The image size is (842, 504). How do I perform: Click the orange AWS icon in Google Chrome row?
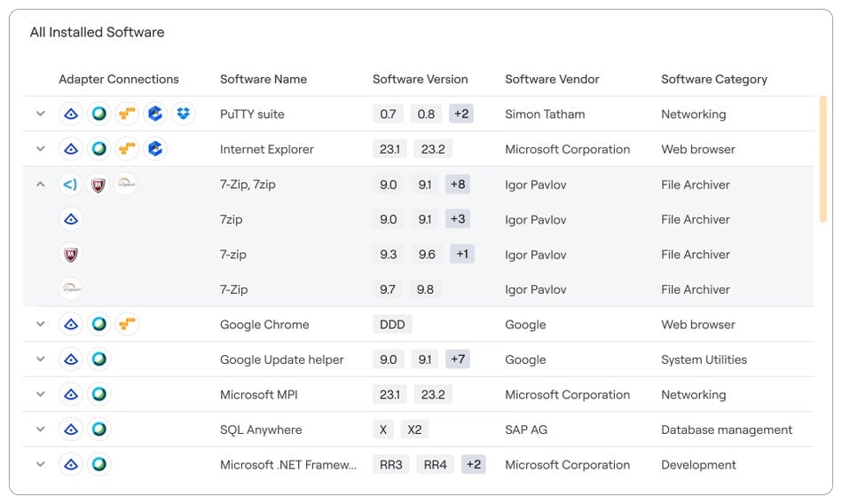(127, 325)
